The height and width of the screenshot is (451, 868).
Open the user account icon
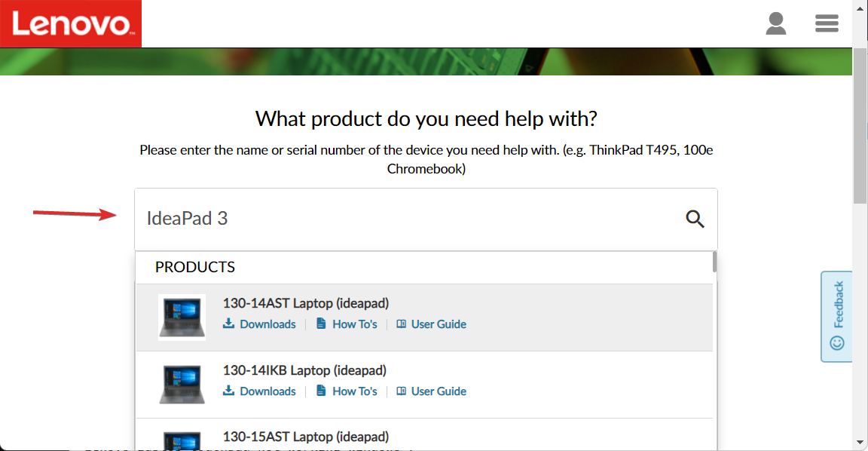[775, 24]
